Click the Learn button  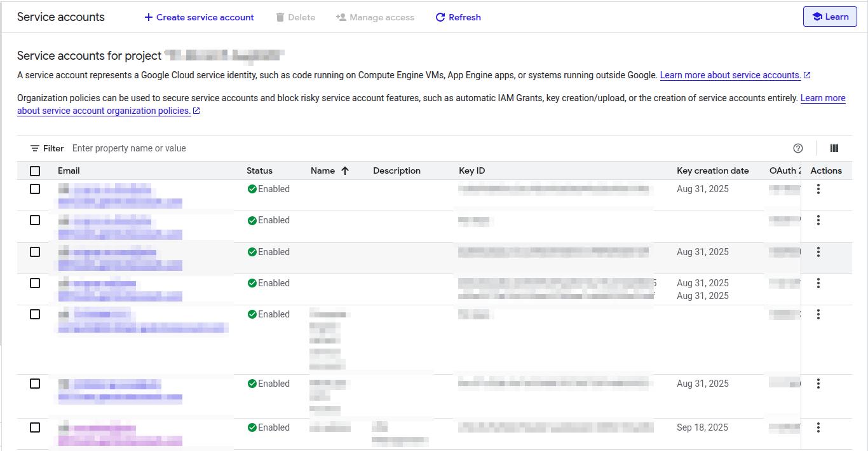[830, 17]
